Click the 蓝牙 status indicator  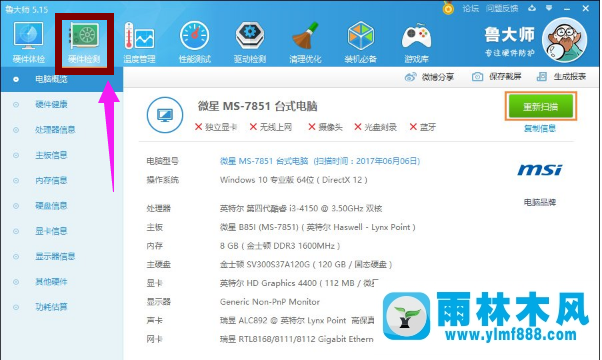click(x=423, y=127)
